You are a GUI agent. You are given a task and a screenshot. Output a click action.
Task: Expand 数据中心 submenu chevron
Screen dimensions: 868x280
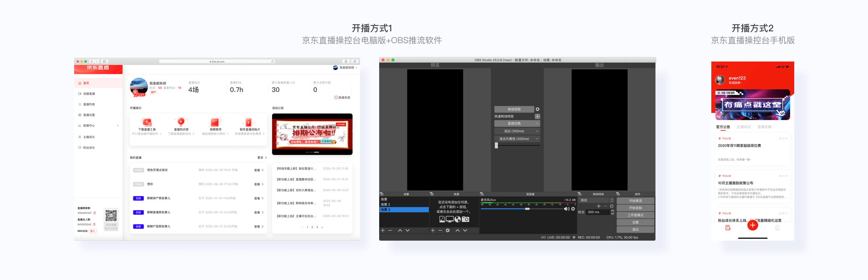pyautogui.click(x=118, y=126)
